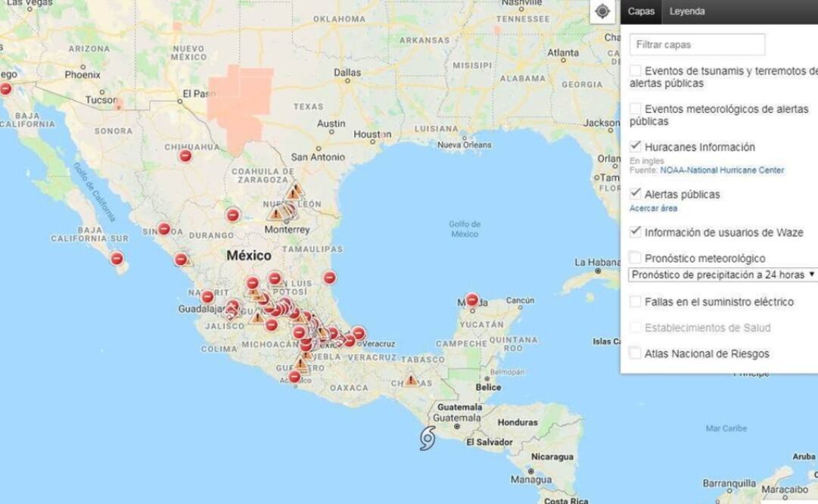Image resolution: width=818 pixels, height=504 pixels.
Task: Click the red alert marker on Mérida
Action: click(x=472, y=298)
